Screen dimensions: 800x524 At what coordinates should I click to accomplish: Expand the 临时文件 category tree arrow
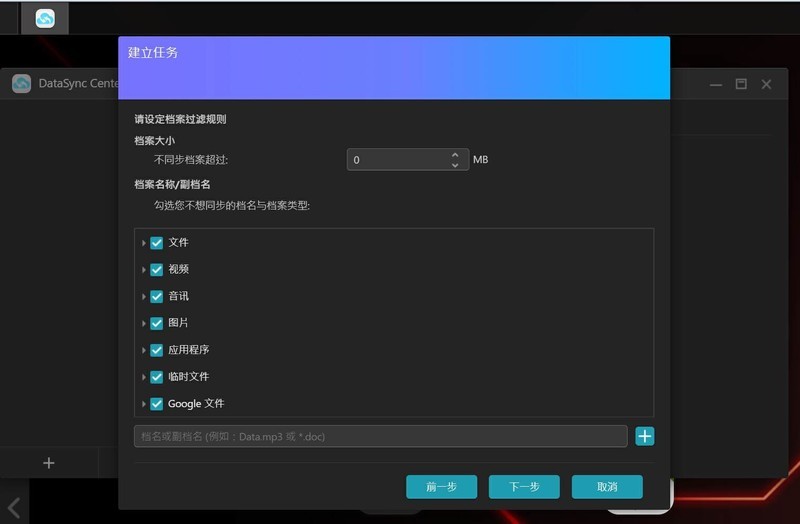144,377
